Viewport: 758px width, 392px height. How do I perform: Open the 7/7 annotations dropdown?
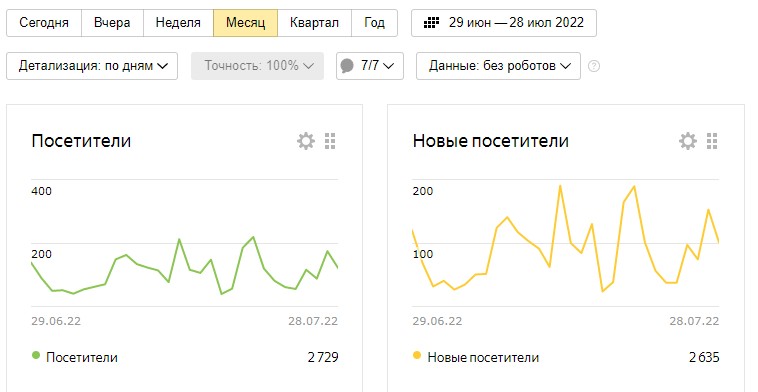370,66
